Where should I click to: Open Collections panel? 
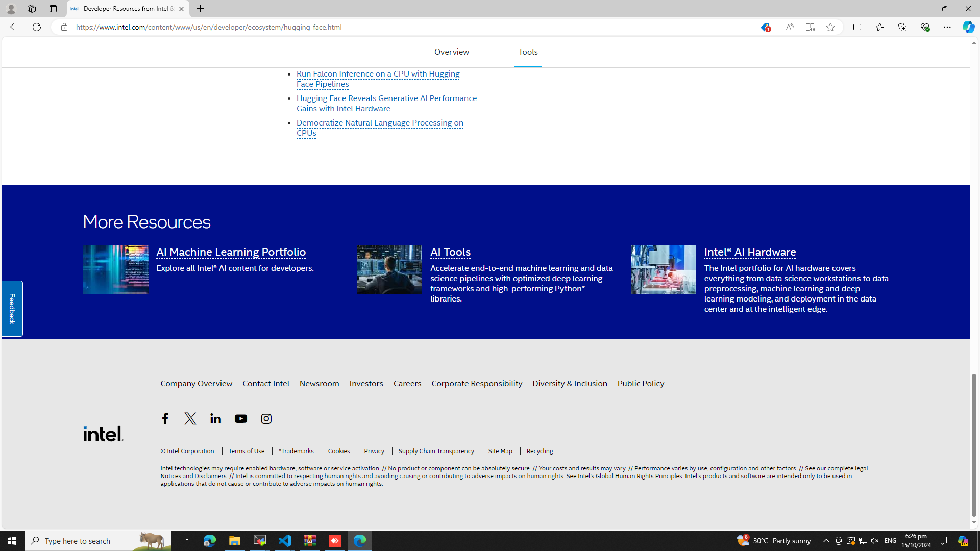[x=902, y=27]
